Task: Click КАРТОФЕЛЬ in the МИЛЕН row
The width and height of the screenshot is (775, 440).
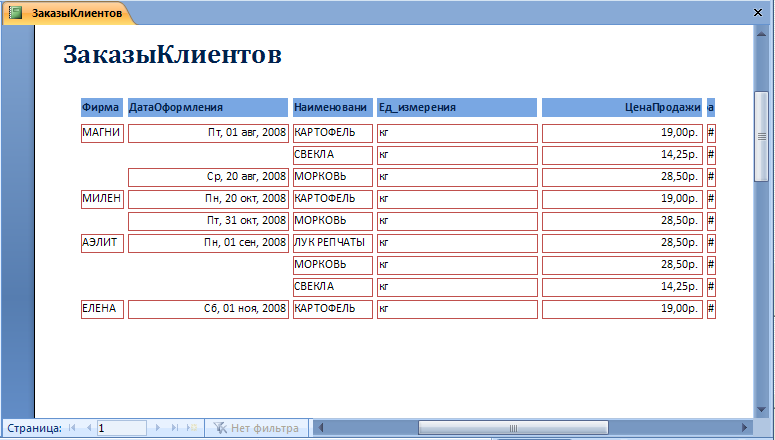Action: coord(333,199)
